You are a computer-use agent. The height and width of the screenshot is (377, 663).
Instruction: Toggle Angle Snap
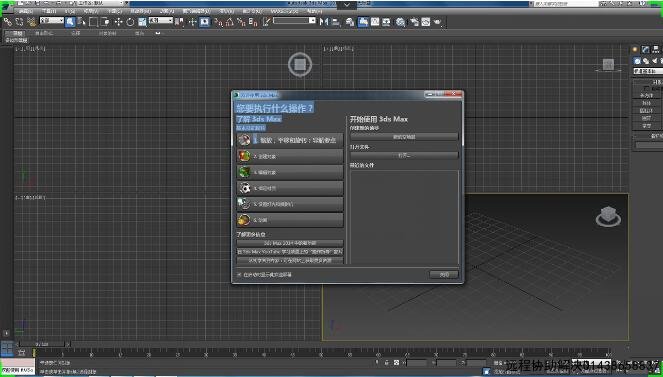(230, 22)
